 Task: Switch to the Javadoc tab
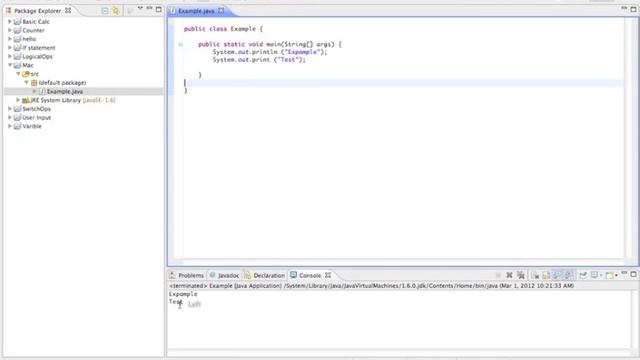click(x=225, y=276)
